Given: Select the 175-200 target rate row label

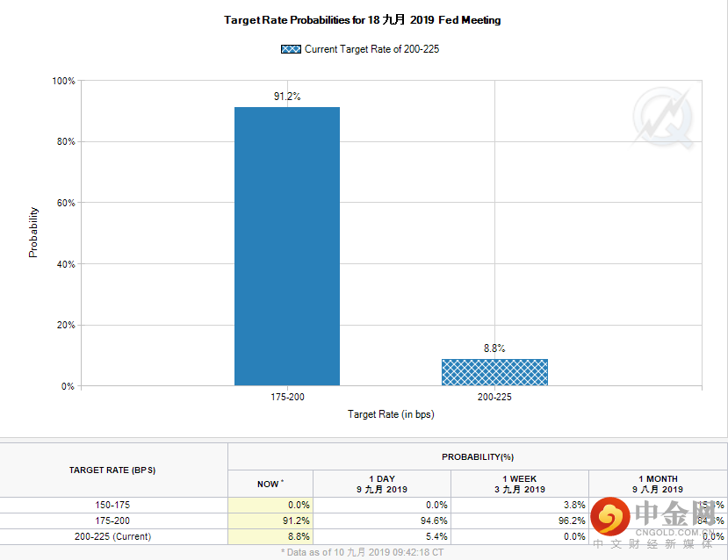Looking at the screenshot, I should tap(112, 521).
